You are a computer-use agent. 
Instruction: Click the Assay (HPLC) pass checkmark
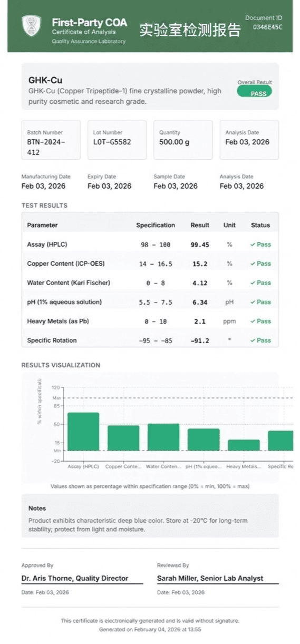click(253, 245)
